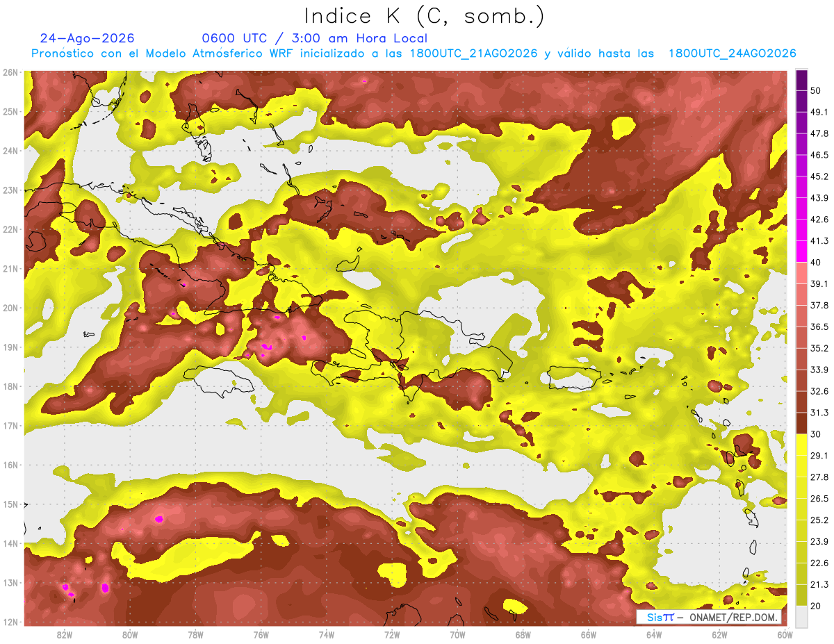Click the color scale value "29.1"

(819, 455)
